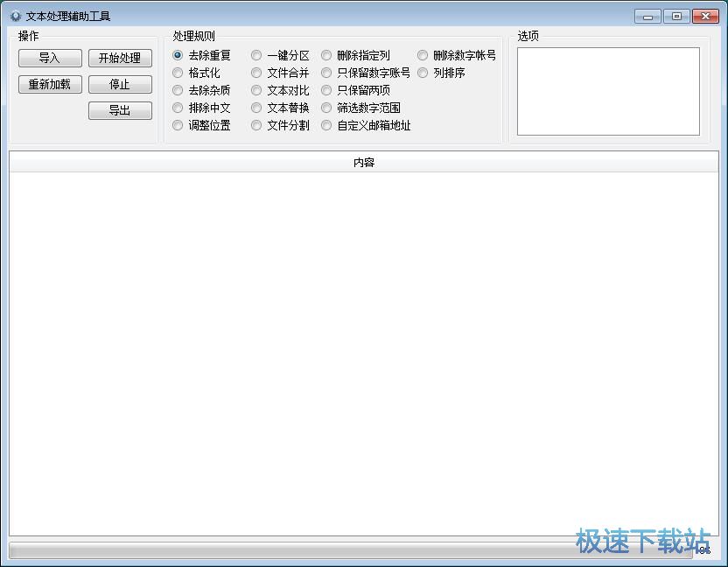
Task: Click the 内容 column header
Action: pos(364,163)
